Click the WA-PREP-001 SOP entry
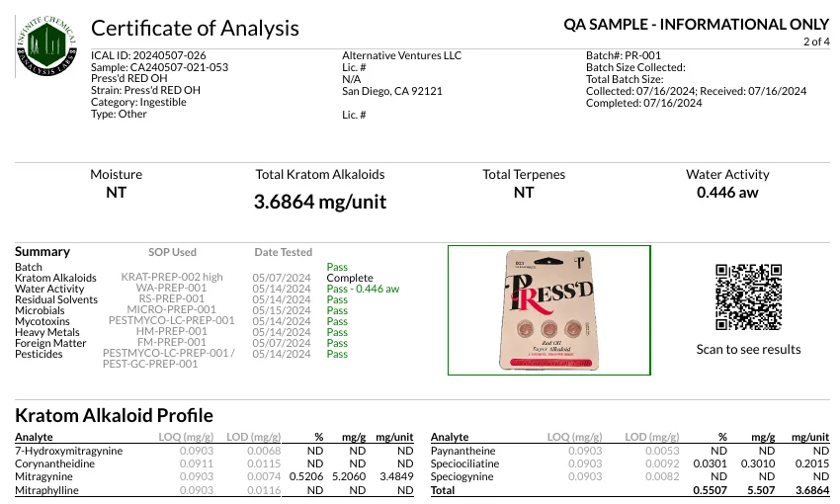The image size is (840, 504). (171, 288)
